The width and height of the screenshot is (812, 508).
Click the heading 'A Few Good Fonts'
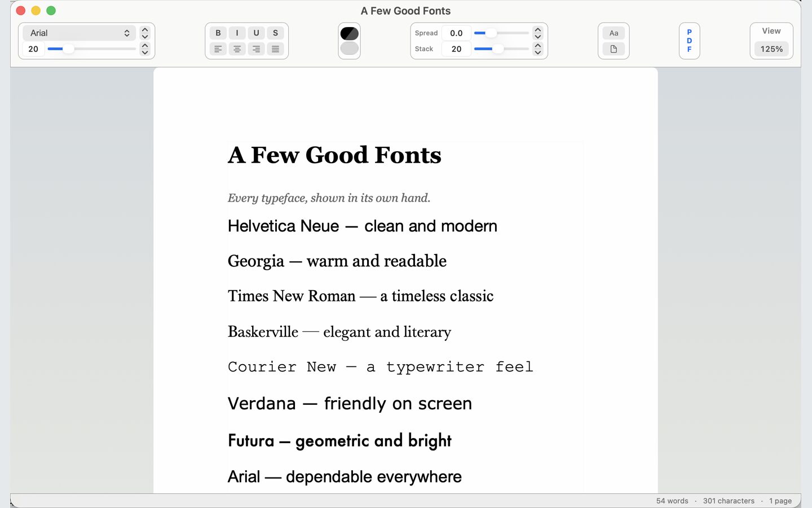[334, 155]
